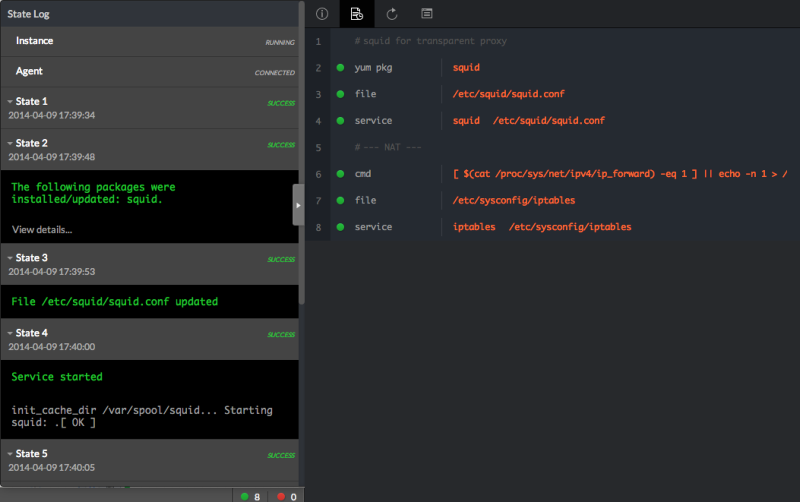Click green dot beside file squid.conf line
This screenshot has height=502, width=800.
point(340,94)
